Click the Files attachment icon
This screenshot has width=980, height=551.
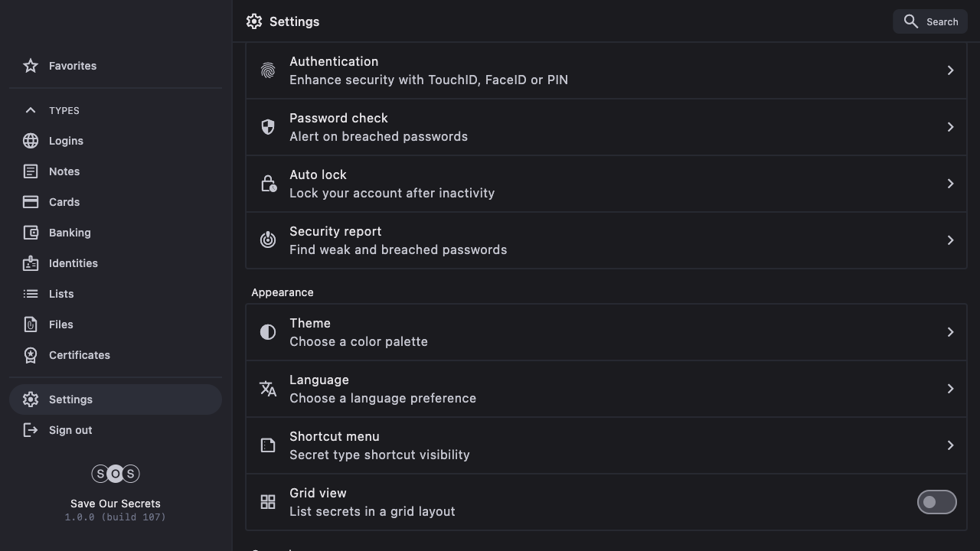[x=31, y=324]
